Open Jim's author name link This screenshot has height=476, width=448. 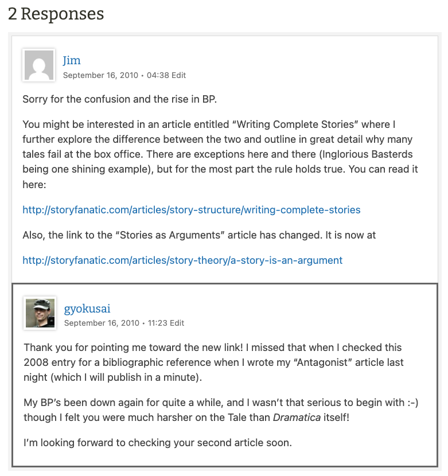click(x=72, y=60)
